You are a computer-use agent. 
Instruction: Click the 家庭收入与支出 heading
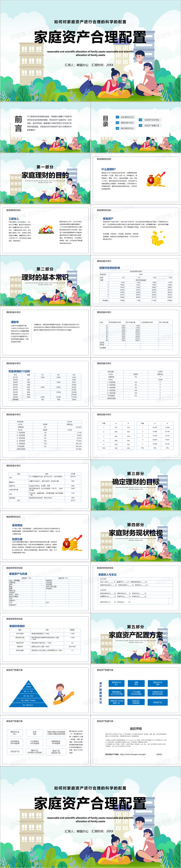point(107,575)
